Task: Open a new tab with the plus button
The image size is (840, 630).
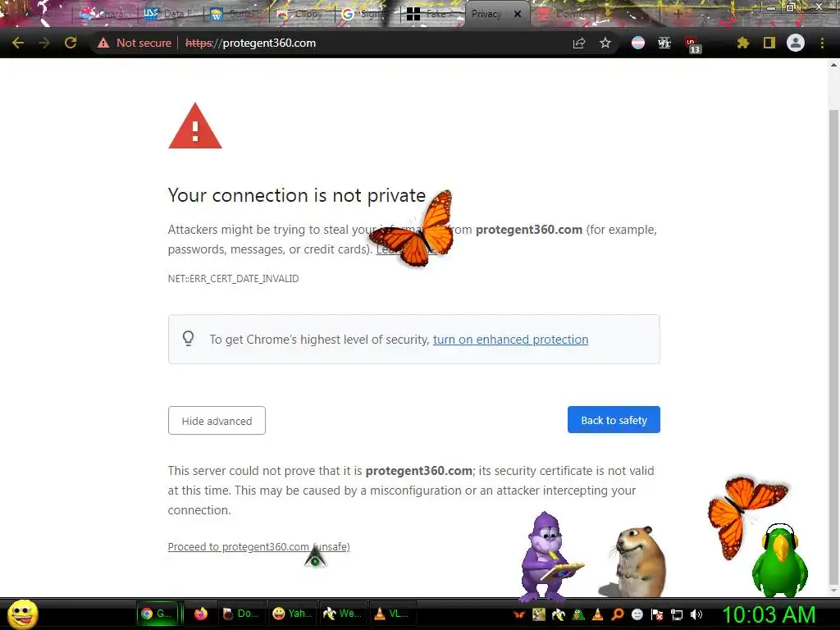Action: tap(677, 14)
